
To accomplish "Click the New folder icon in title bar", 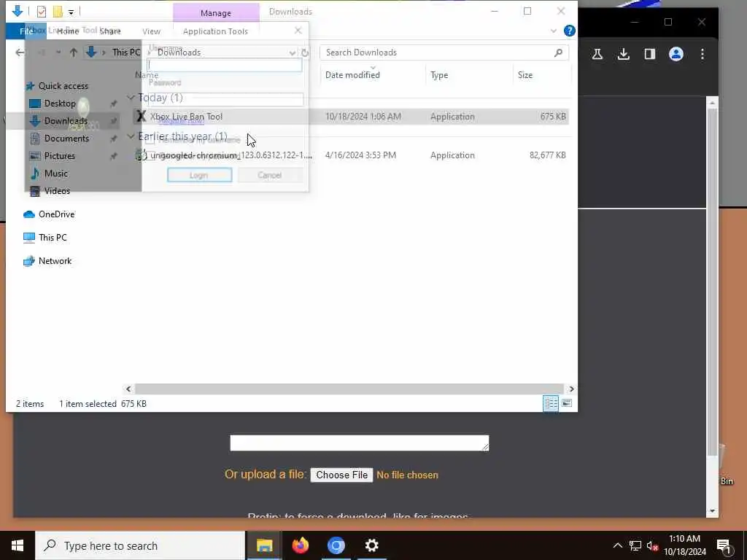I will [58, 11].
